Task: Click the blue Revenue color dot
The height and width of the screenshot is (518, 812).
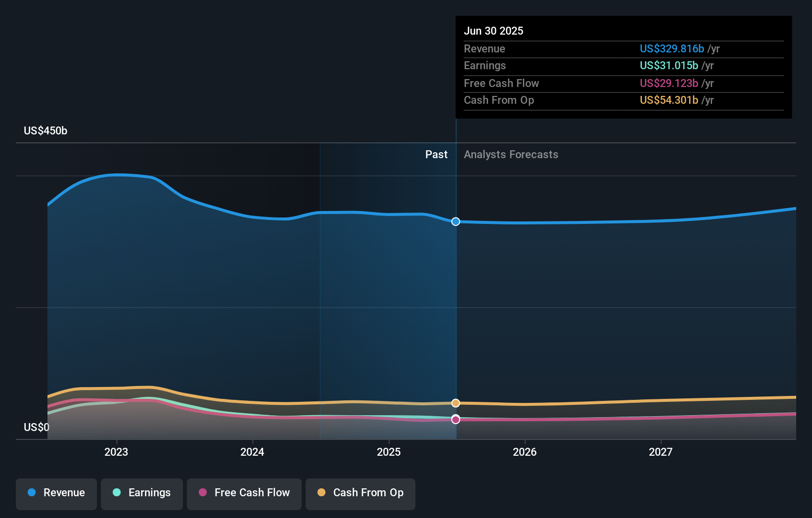Action: pyautogui.click(x=31, y=493)
